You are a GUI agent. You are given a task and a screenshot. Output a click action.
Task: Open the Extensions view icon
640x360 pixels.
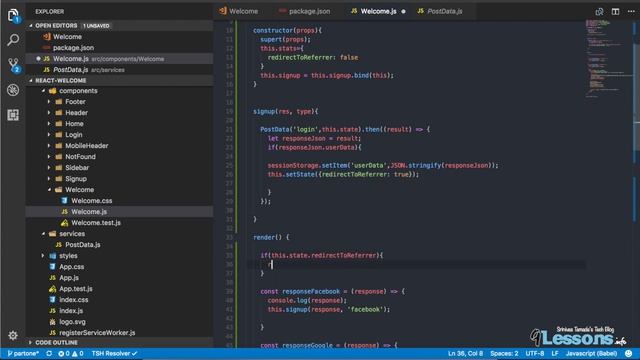pyautogui.click(x=13, y=115)
